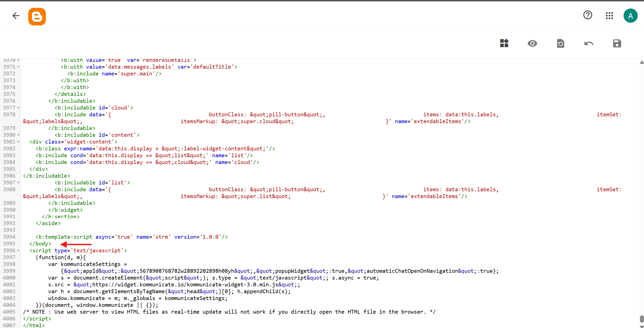Click the b:include 'super.main' line

coord(114,74)
